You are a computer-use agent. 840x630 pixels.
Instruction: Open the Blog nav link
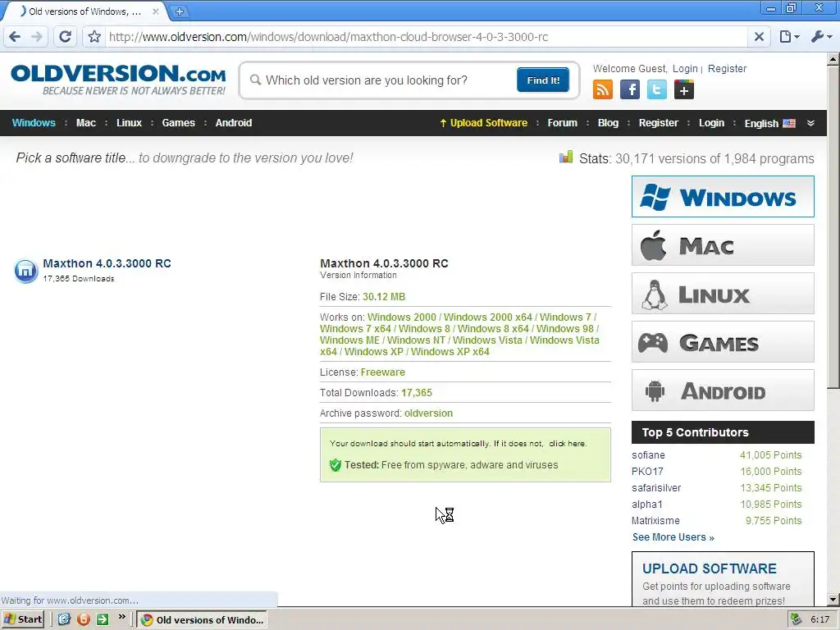pos(608,123)
